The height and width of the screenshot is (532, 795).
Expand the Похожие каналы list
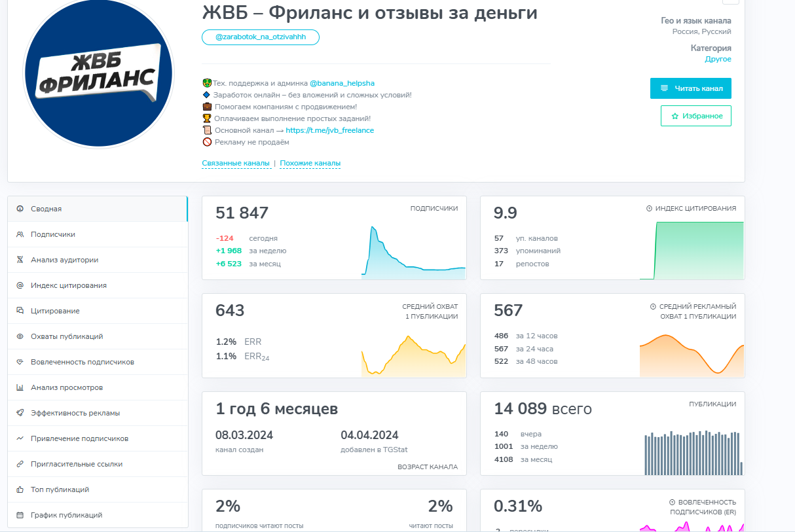click(310, 164)
